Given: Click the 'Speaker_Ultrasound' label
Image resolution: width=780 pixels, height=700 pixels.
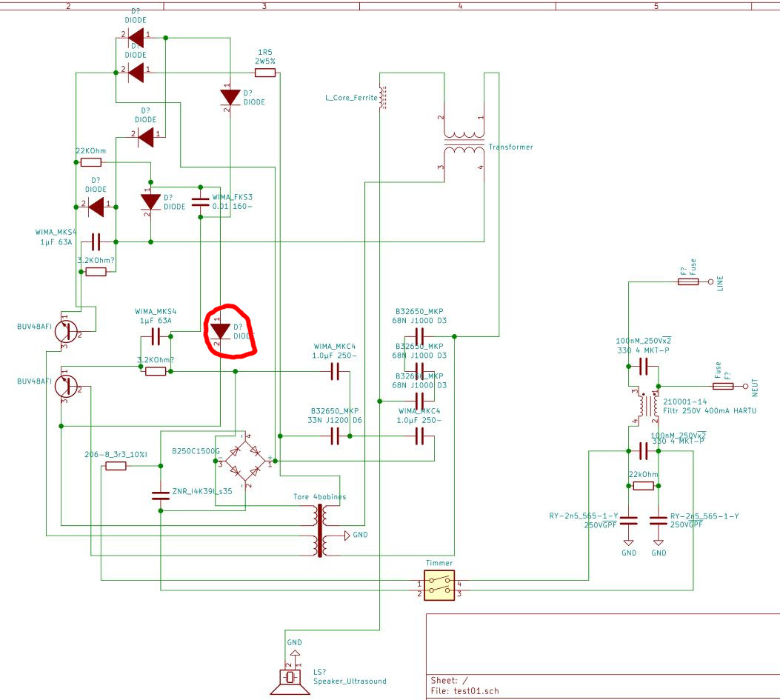Looking at the screenshot, I should [x=350, y=681].
